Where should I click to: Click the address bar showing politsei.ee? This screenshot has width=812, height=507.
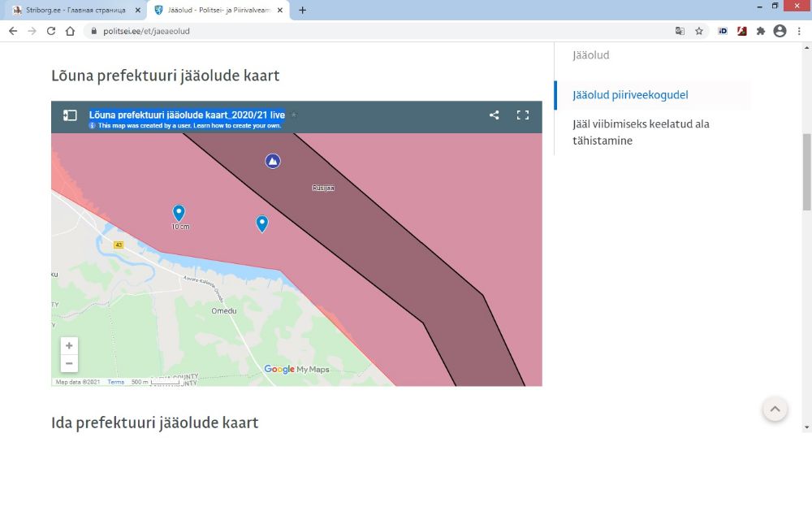365,31
